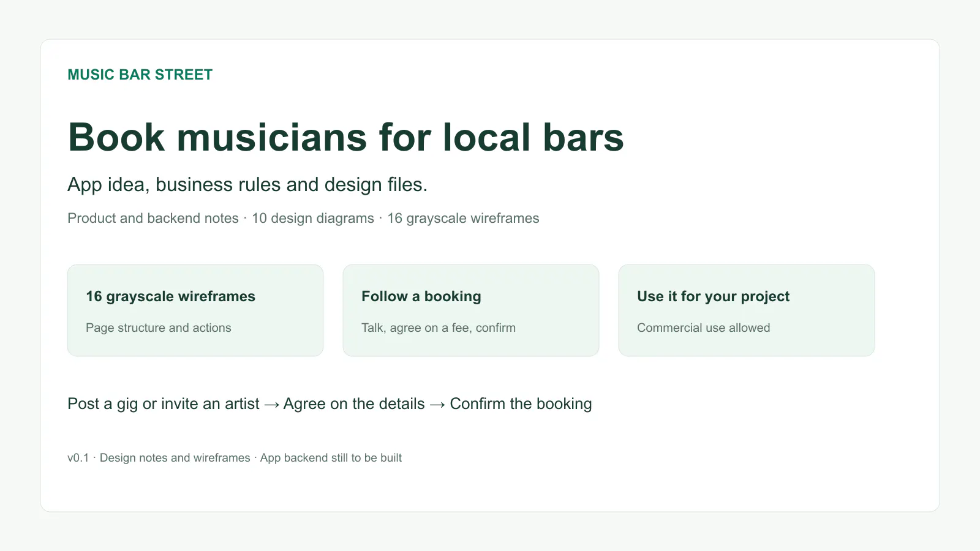Click the 'Commercial use allowed' caption
Screen dimensions: 980x551
[704, 328]
